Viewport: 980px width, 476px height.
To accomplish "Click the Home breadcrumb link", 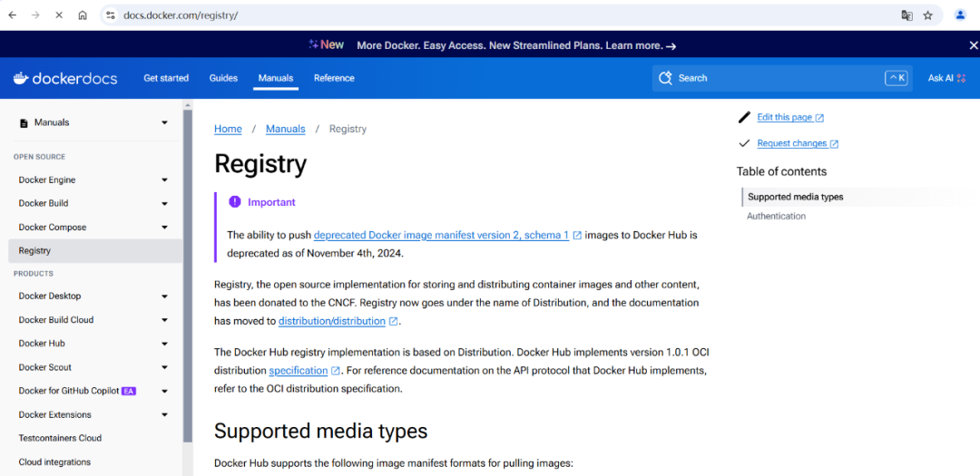I will (228, 129).
